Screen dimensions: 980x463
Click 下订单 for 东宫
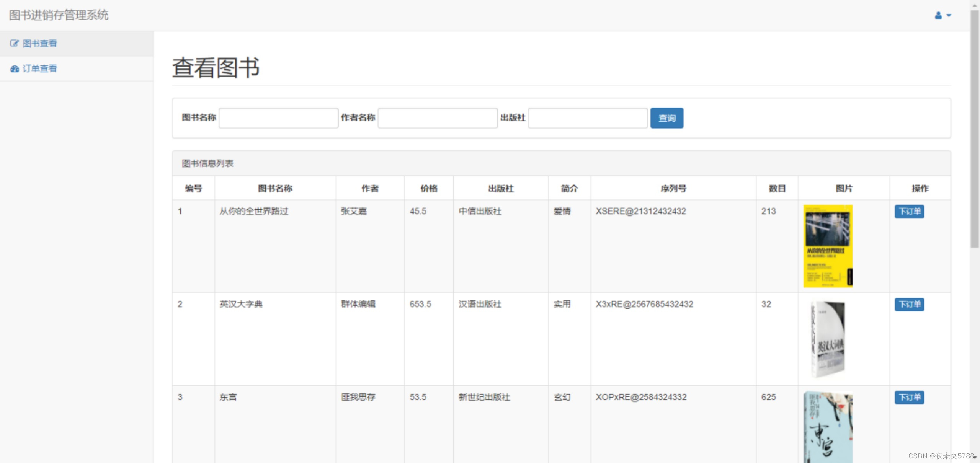(909, 397)
